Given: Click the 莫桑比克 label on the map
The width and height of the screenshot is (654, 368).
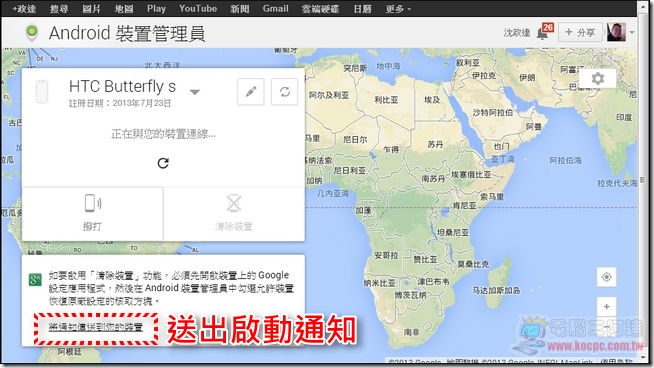Looking at the screenshot, I should [x=473, y=264].
